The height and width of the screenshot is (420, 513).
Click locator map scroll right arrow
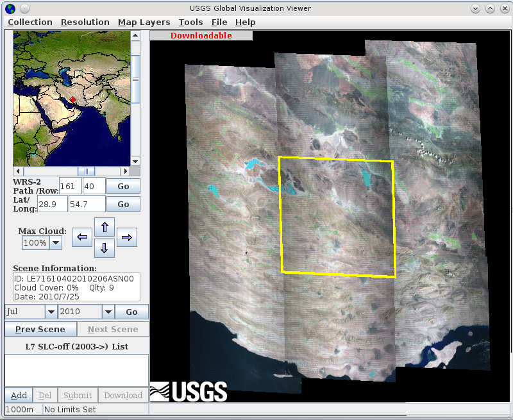pos(125,171)
